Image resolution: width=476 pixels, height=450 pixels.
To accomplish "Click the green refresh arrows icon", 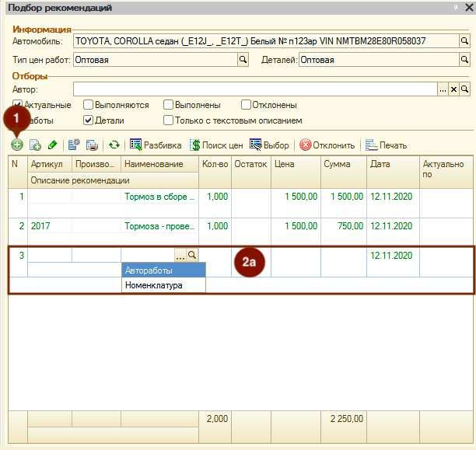I will [114, 145].
